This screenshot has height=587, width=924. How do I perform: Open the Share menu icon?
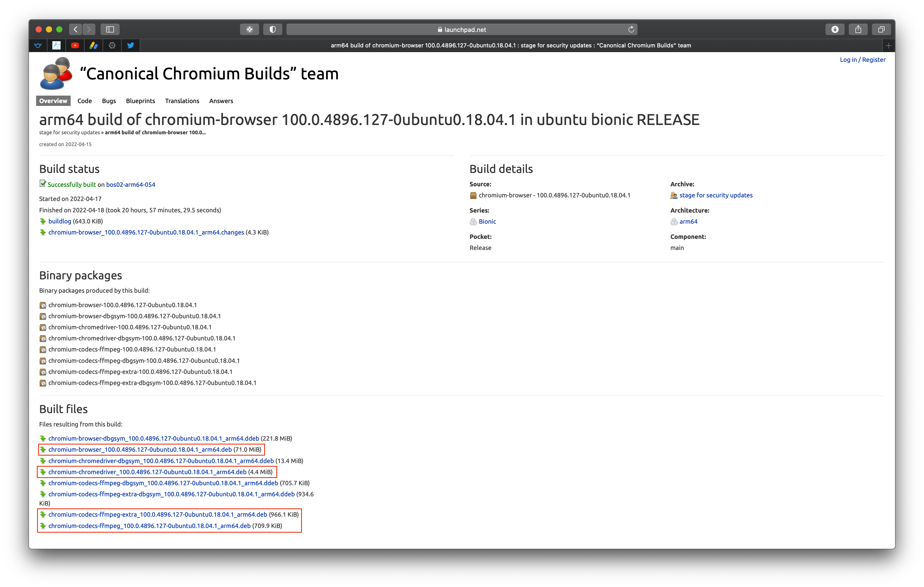858,29
